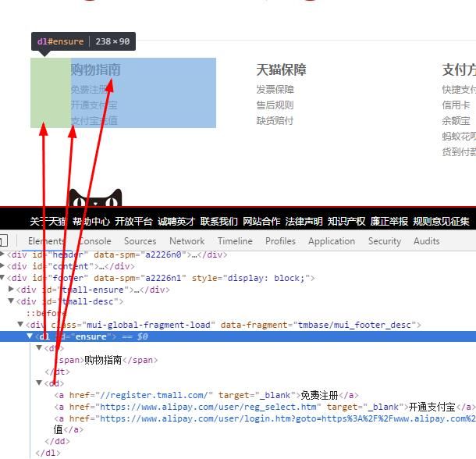The width and height of the screenshot is (476, 459).
Task: Expand the div id="content" node
Action: click(x=2, y=266)
